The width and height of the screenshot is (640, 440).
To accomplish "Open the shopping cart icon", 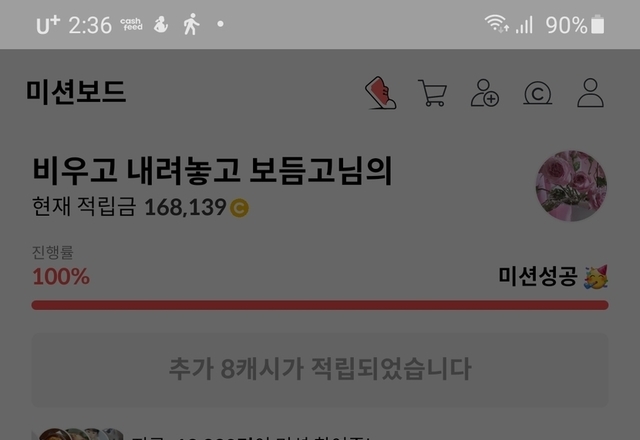I will (433, 93).
